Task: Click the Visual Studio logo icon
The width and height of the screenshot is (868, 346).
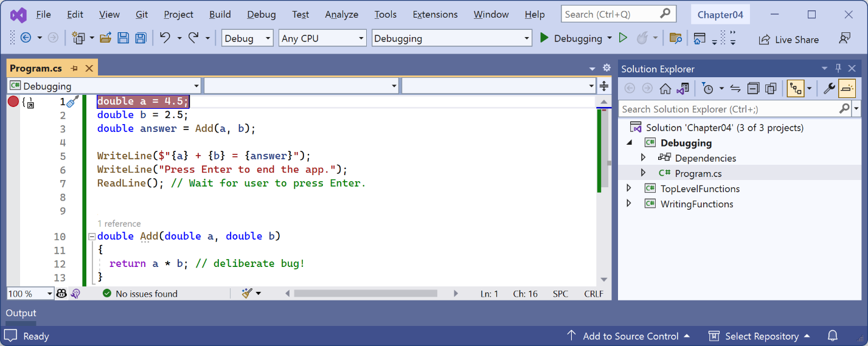Action: click(18, 15)
